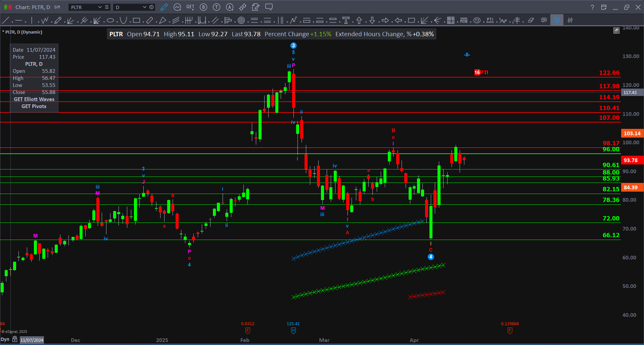Select the concentric circles tool
This screenshot has height=345, width=644.
coord(241,20)
